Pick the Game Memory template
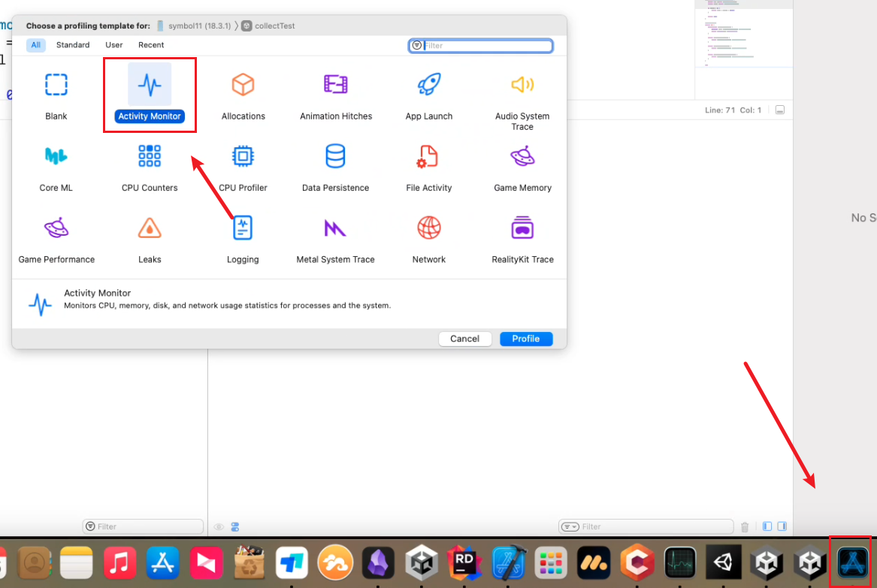877x588 pixels. coord(522,167)
